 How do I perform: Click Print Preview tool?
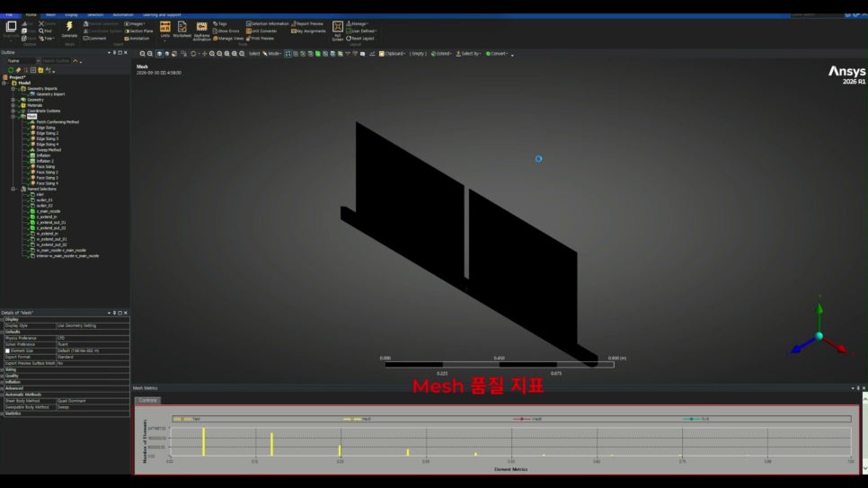pos(261,39)
